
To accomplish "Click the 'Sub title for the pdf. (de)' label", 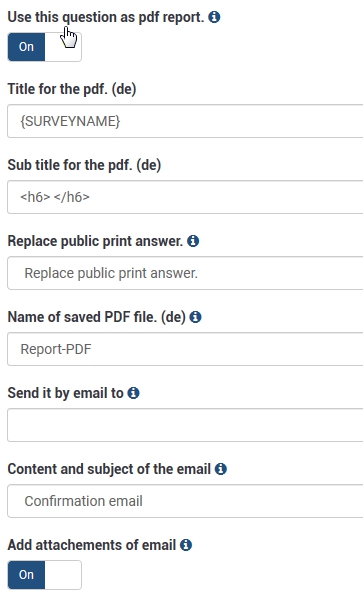I will pos(84,165).
